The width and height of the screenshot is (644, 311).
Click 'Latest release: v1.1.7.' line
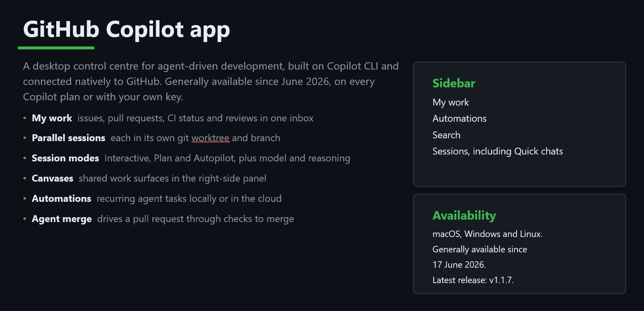[x=473, y=280]
